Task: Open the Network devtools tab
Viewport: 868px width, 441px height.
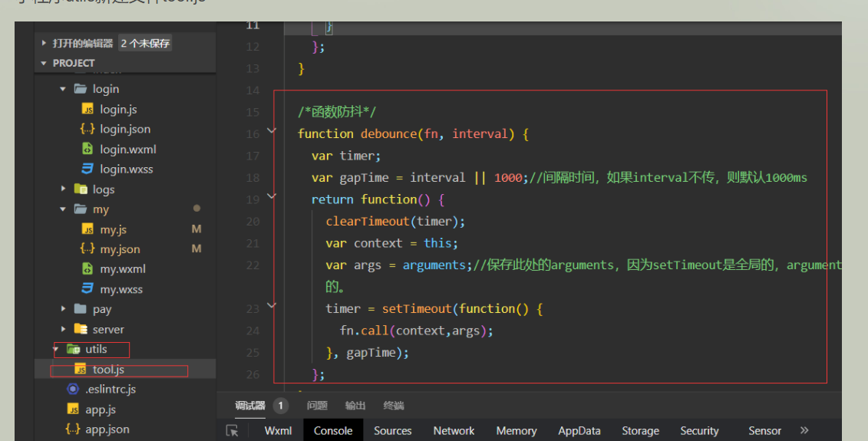Action: tap(454, 430)
